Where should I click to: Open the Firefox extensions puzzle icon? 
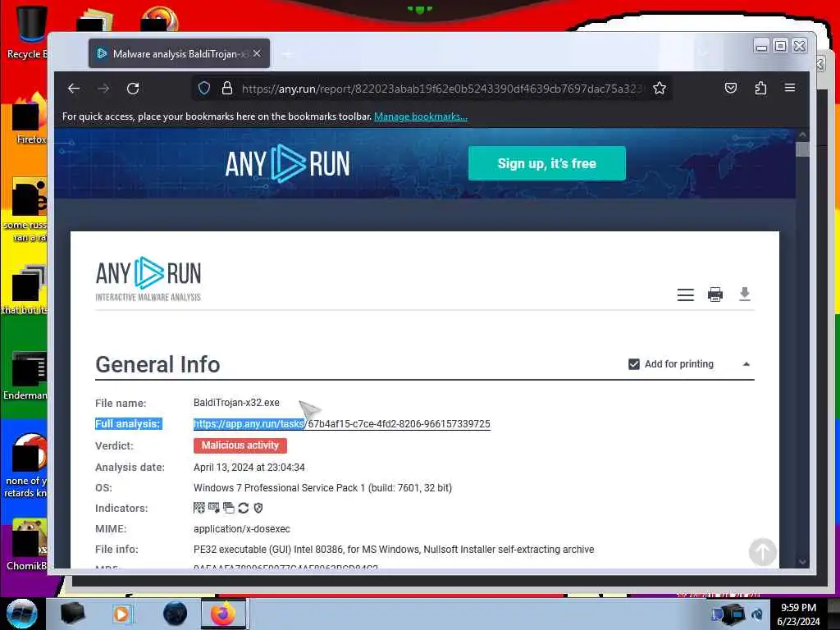(x=760, y=89)
